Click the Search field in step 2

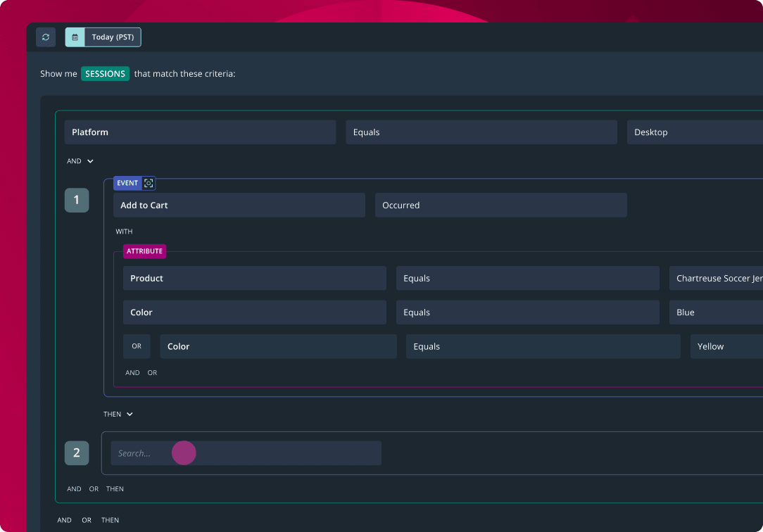point(246,453)
